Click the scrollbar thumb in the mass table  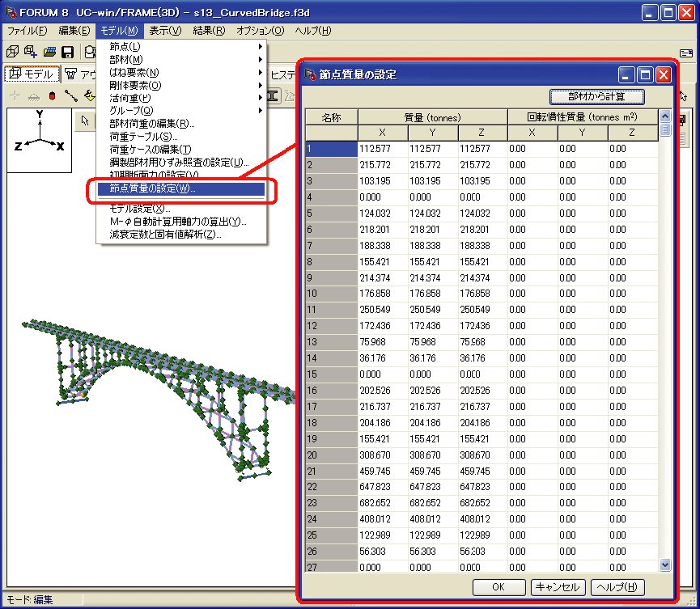tap(665, 129)
